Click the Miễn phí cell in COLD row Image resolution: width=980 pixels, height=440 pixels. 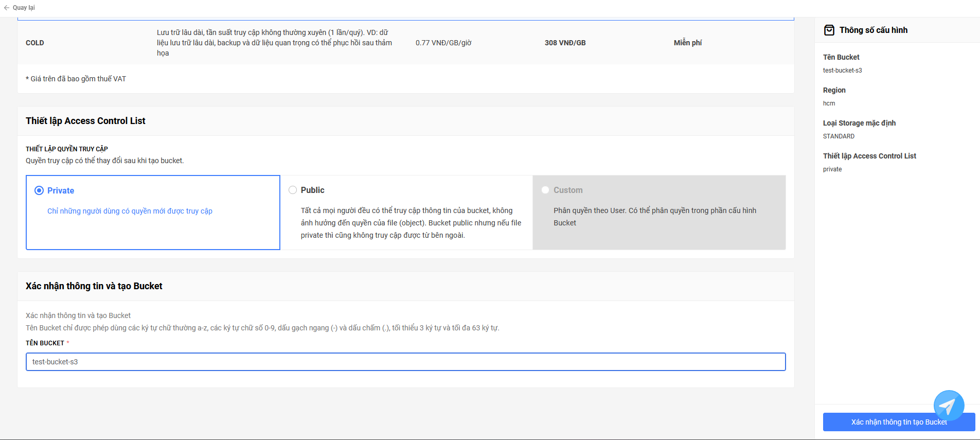click(687, 43)
